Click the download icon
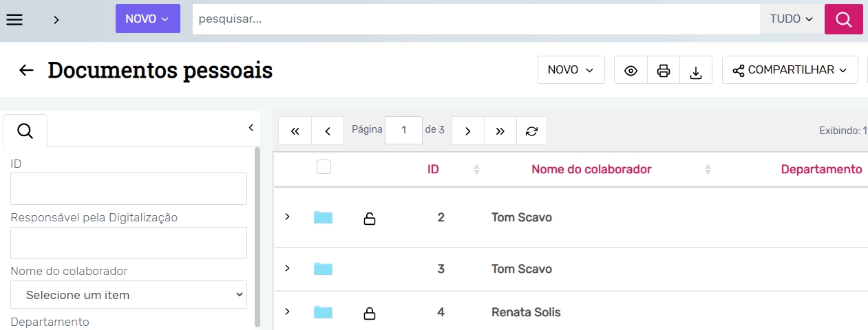868x330 pixels. [695, 71]
